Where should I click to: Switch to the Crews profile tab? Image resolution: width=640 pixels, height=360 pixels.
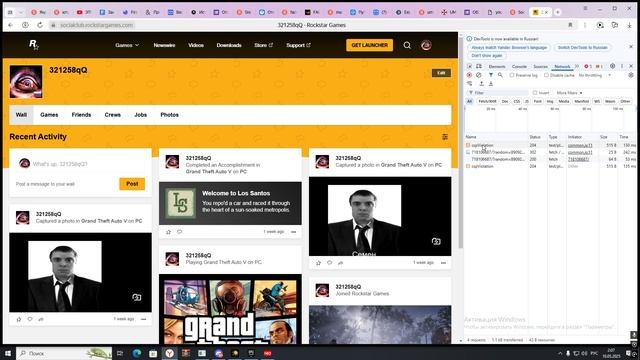point(113,115)
